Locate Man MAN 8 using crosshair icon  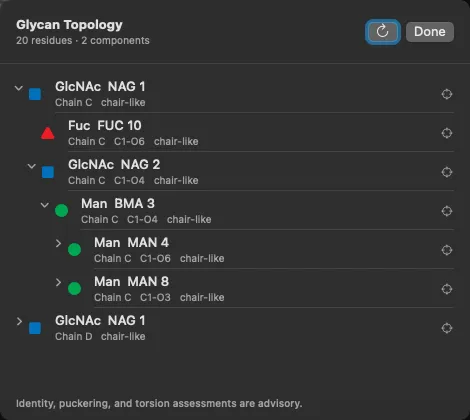pyautogui.click(x=447, y=289)
